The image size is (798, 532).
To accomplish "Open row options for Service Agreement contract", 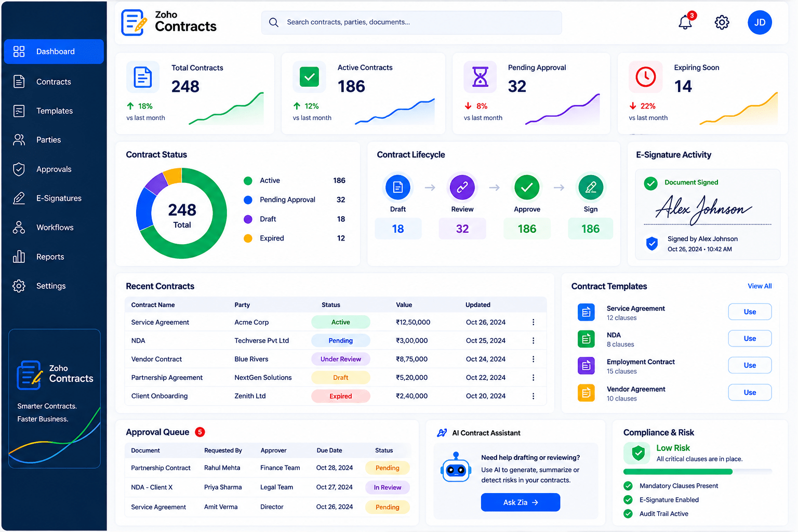I will click(x=533, y=322).
